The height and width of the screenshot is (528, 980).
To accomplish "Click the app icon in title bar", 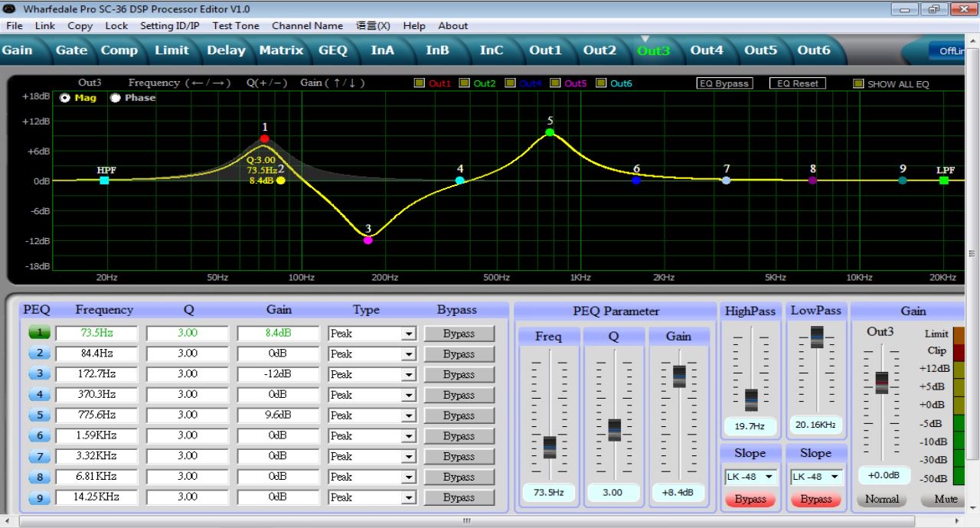I will tap(10, 8).
